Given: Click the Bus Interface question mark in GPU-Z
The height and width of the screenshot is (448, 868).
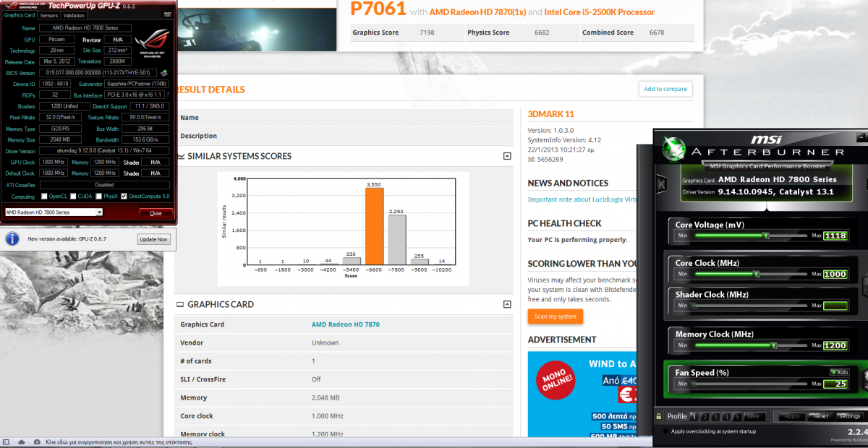Looking at the screenshot, I should pyautogui.click(x=169, y=95).
